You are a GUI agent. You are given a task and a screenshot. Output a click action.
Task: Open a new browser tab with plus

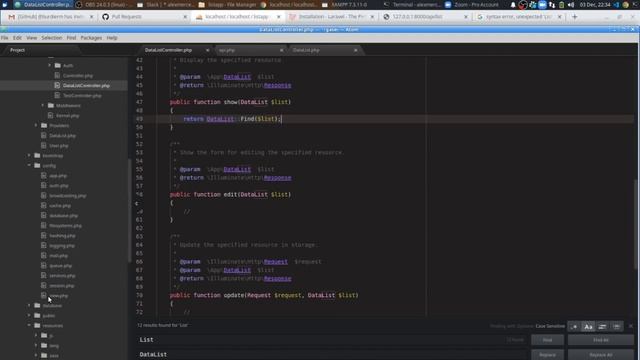point(575,17)
